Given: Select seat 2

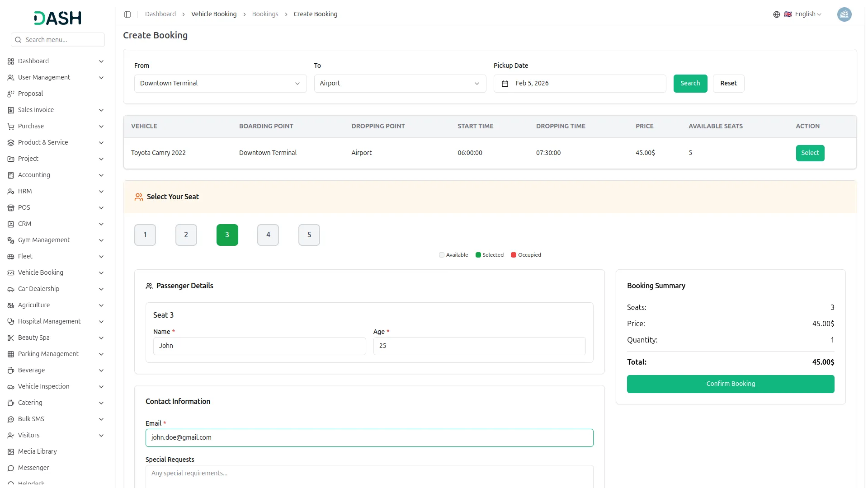Looking at the screenshot, I should [x=186, y=235].
